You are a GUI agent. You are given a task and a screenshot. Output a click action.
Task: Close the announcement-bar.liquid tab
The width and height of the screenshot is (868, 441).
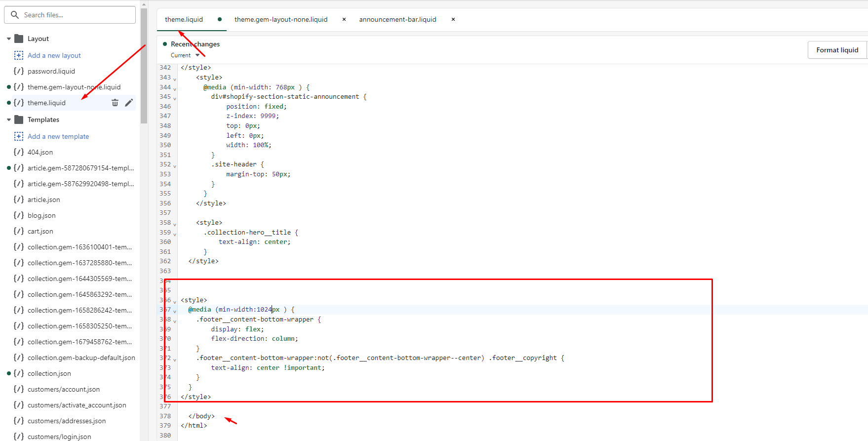pyautogui.click(x=453, y=19)
